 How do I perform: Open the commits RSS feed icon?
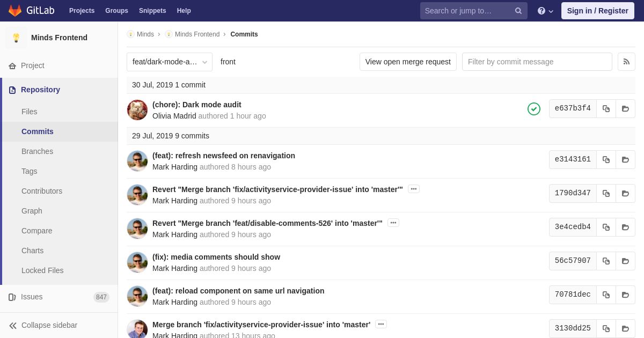click(626, 62)
